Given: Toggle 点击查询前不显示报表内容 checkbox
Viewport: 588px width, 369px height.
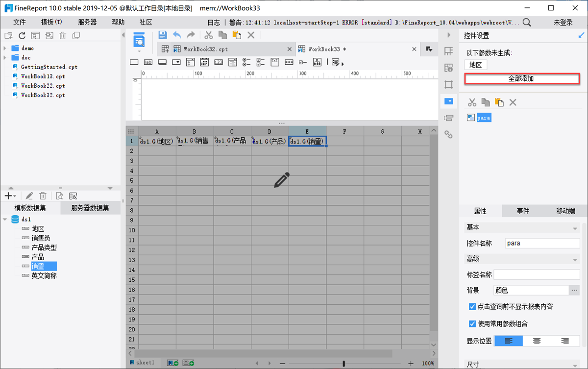Looking at the screenshot, I should pos(472,307).
